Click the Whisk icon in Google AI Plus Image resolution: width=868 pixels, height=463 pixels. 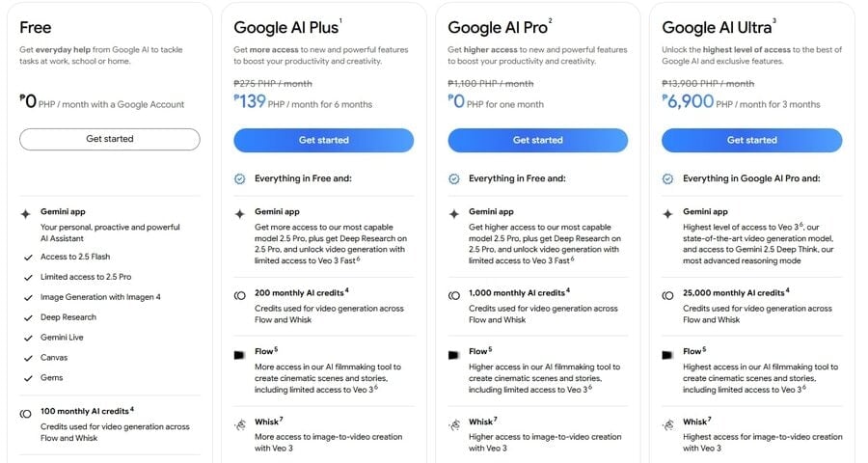click(239, 422)
